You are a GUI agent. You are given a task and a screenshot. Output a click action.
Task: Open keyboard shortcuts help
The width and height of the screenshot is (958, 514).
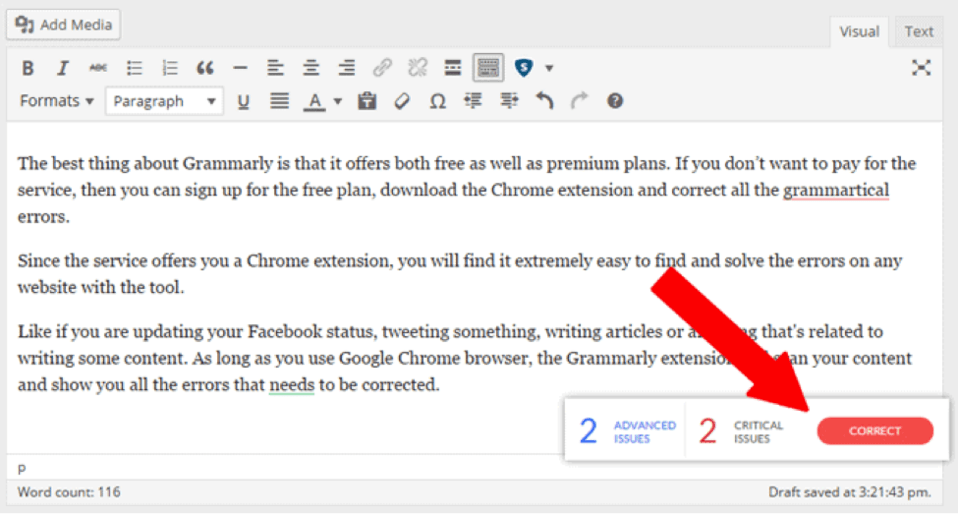(x=615, y=101)
